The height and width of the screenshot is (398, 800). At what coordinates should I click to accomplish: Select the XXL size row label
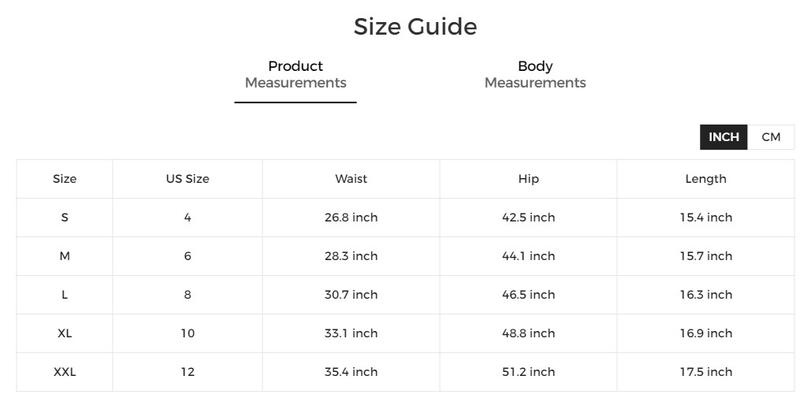[65, 372]
